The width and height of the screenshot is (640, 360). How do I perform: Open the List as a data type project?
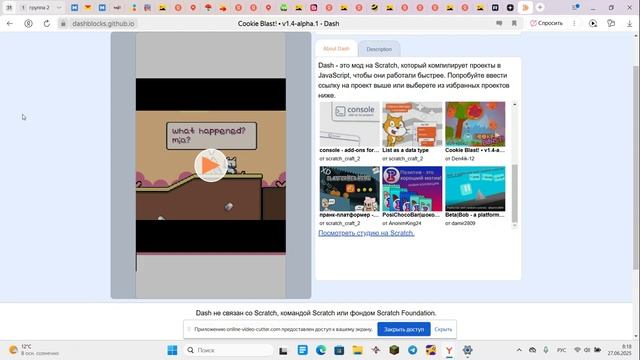412,124
